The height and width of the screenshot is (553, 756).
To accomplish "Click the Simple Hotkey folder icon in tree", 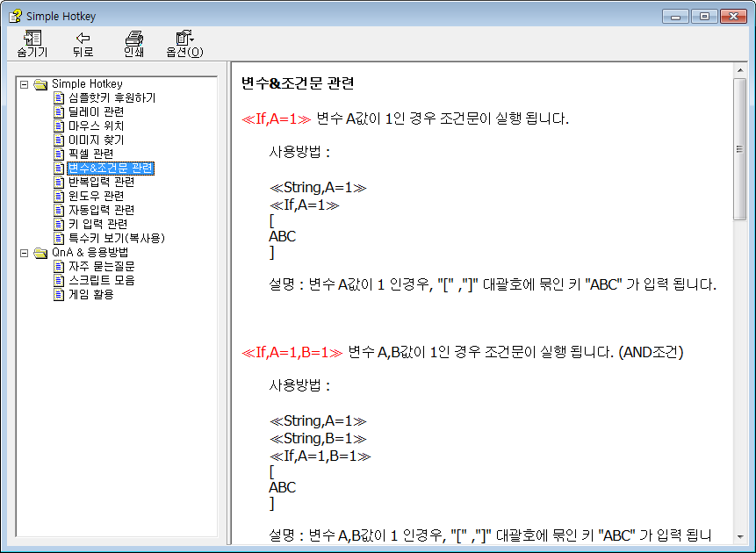I will (40, 84).
